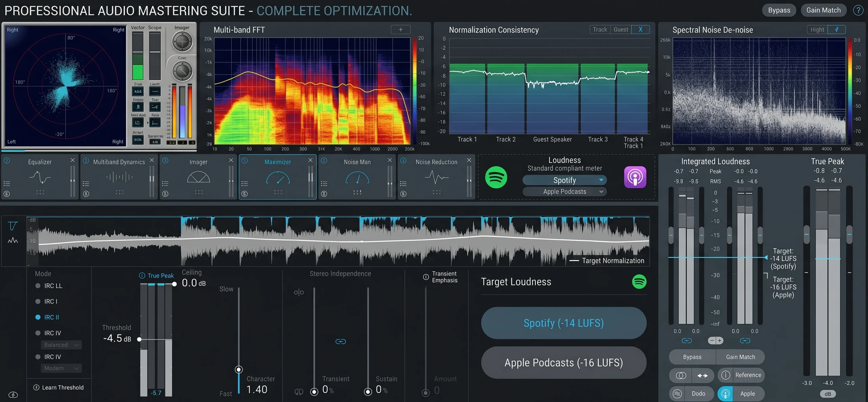This screenshot has height=402, width=868.
Task: Close the Noise Man module
Action: [390, 160]
